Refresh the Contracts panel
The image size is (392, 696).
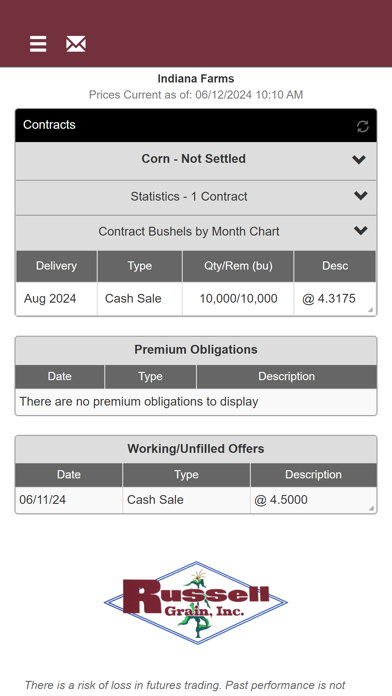(x=363, y=127)
